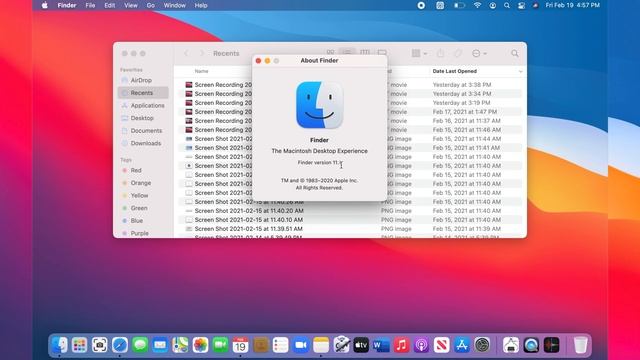
Task: Click the Search magnifier in Finder window
Action: click(x=515, y=53)
